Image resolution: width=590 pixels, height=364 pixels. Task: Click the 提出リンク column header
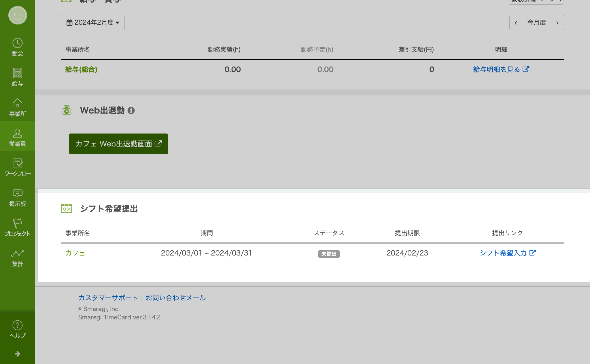(x=508, y=233)
